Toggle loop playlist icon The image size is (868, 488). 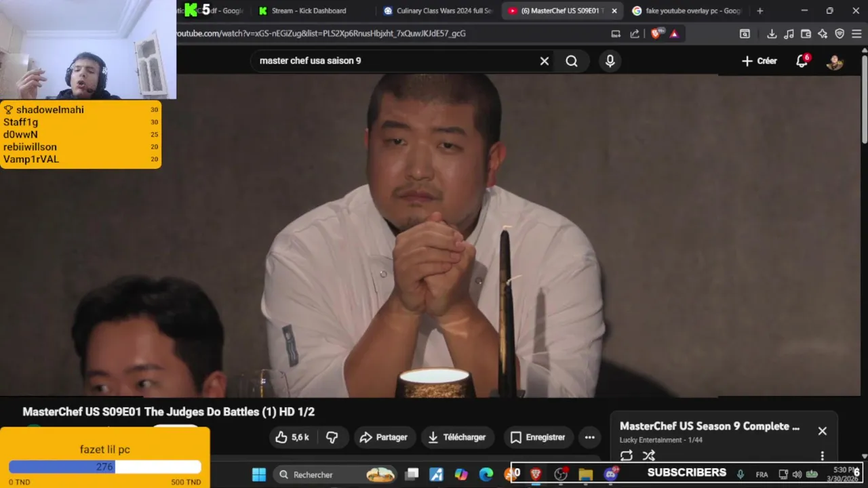[627, 455]
